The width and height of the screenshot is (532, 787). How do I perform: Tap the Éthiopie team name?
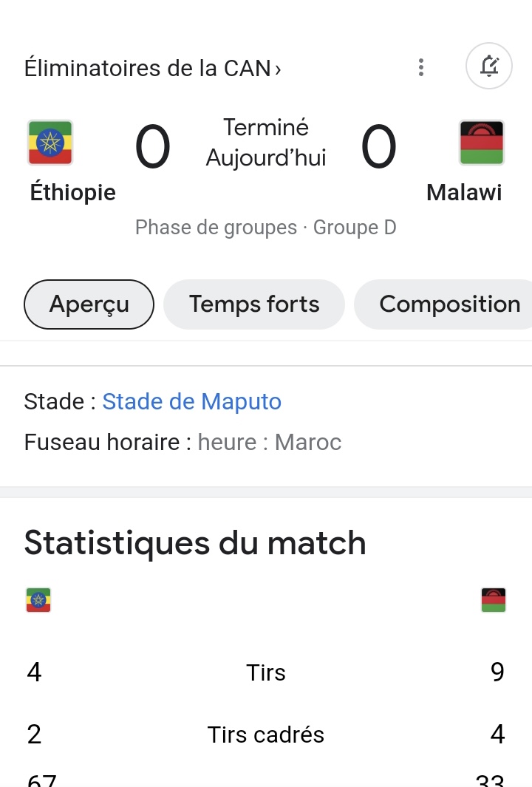pos(72,193)
